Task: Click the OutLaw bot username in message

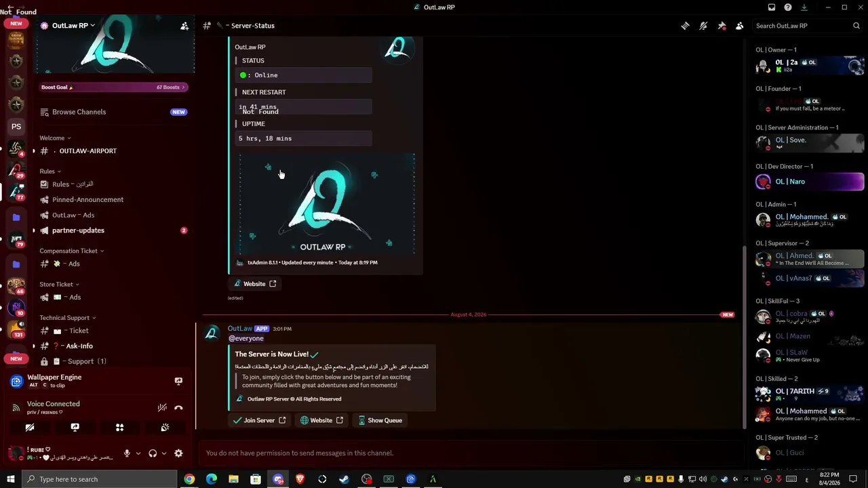Action: pos(240,329)
